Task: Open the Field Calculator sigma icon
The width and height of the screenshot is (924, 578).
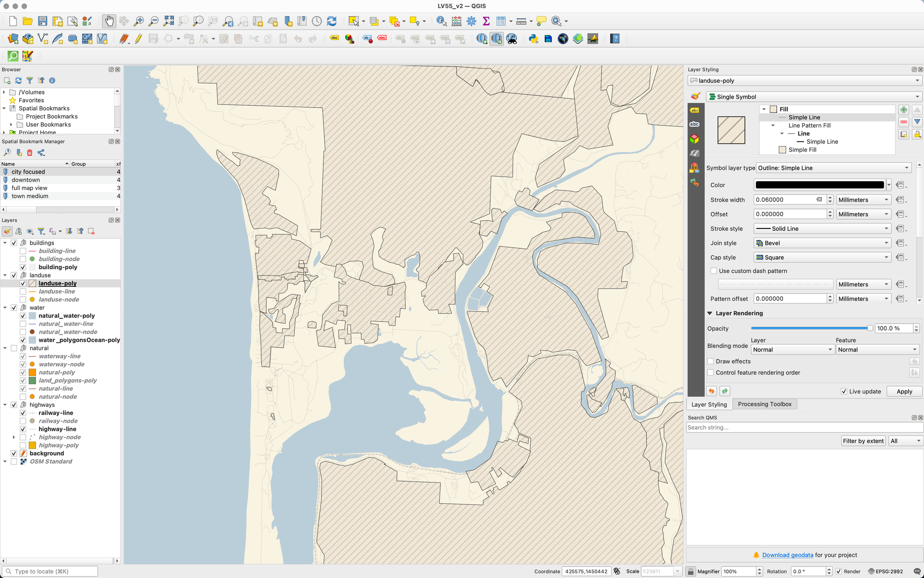Action: (x=486, y=21)
